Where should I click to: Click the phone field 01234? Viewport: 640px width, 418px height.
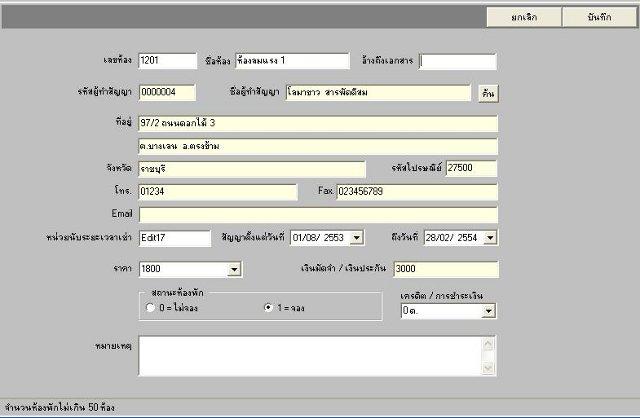218,192
